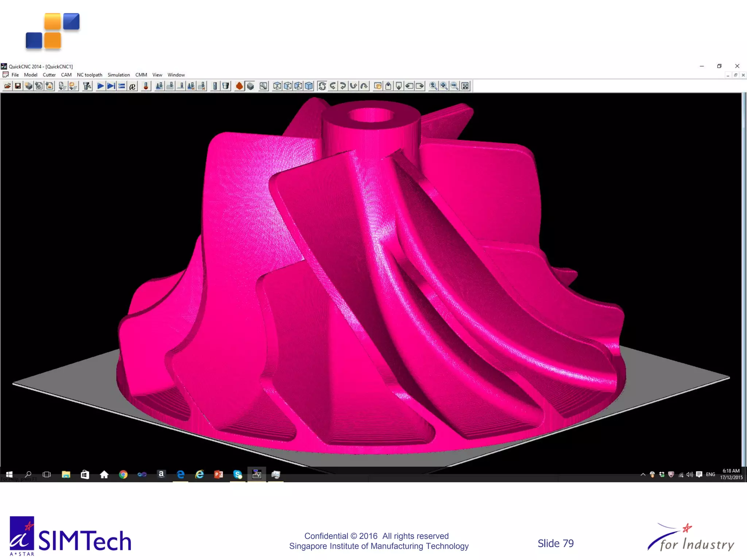
Task: Click the zoom in magnifier icon
Action: pos(444,86)
